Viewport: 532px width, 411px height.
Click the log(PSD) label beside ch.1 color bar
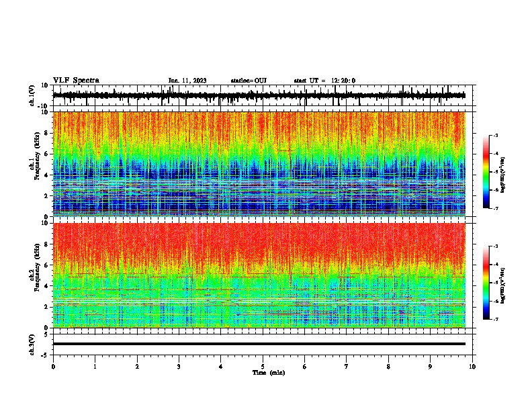(x=502, y=175)
